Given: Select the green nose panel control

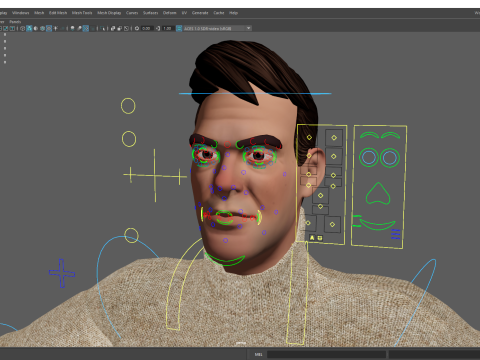Looking at the screenshot, I should [378, 193].
